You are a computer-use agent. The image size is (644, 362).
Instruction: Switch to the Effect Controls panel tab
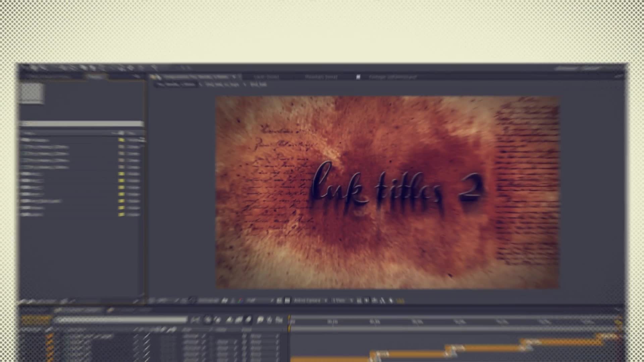point(49,77)
